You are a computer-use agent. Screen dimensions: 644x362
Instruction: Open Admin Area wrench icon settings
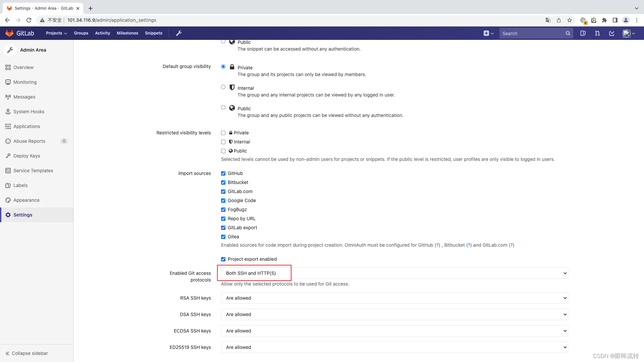tap(179, 33)
